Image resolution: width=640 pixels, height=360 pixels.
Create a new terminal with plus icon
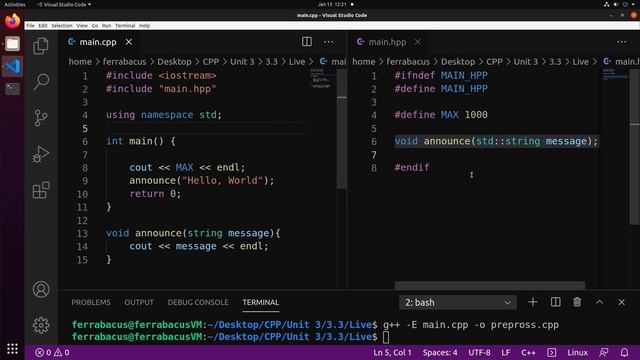coord(533,302)
